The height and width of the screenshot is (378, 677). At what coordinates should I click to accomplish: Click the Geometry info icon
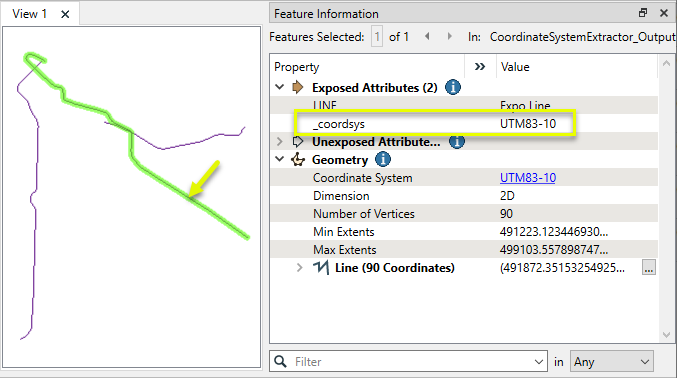tap(383, 159)
